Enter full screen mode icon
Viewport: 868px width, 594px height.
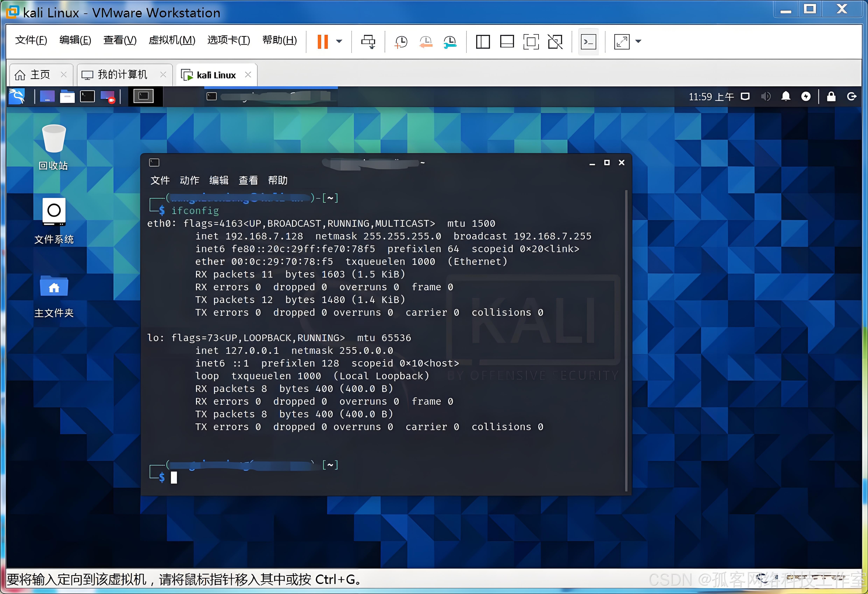(x=531, y=42)
